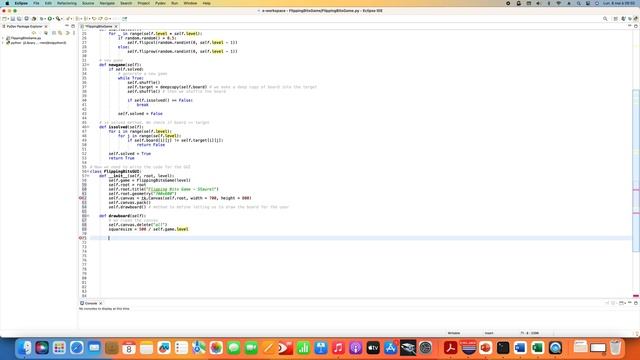Image resolution: width=640 pixels, height=360 pixels.
Task: Click the Save toolbar icon
Action: [13, 19]
